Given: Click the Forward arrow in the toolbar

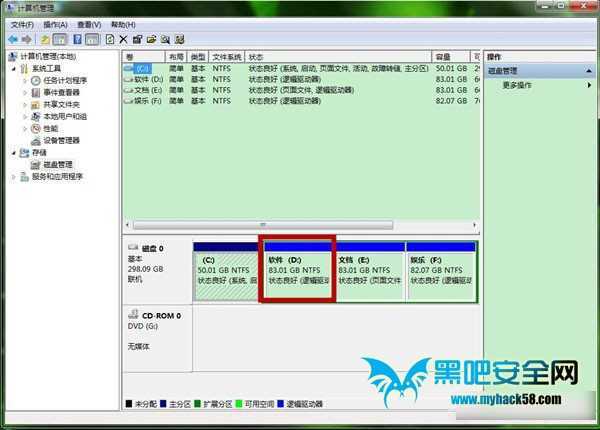Looking at the screenshot, I should click(x=26, y=39).
